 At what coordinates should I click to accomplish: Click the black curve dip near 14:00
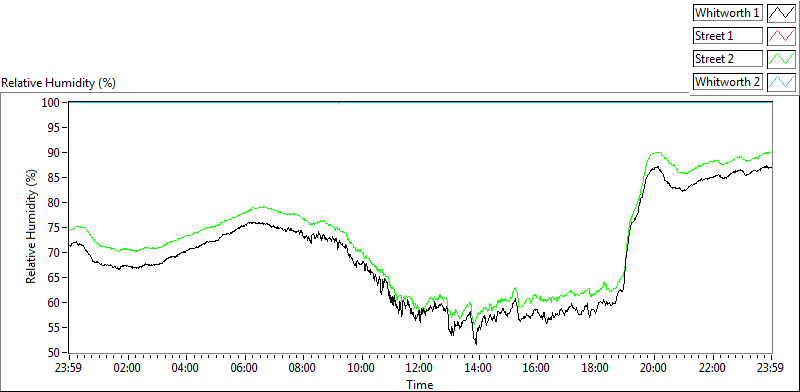click(476, 342)
